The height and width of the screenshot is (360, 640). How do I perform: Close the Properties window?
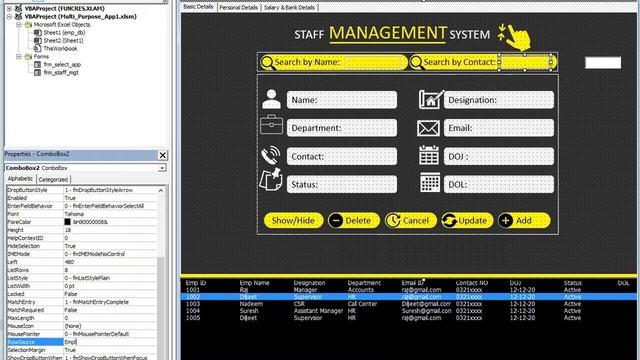(x=162, y=155)
